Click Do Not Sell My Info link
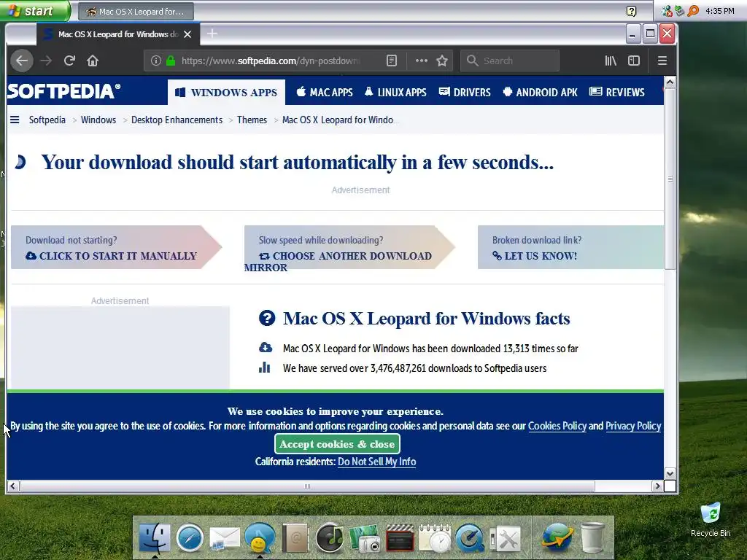The width and height of the screenshot is (747, 560). [x=377, y=462]
